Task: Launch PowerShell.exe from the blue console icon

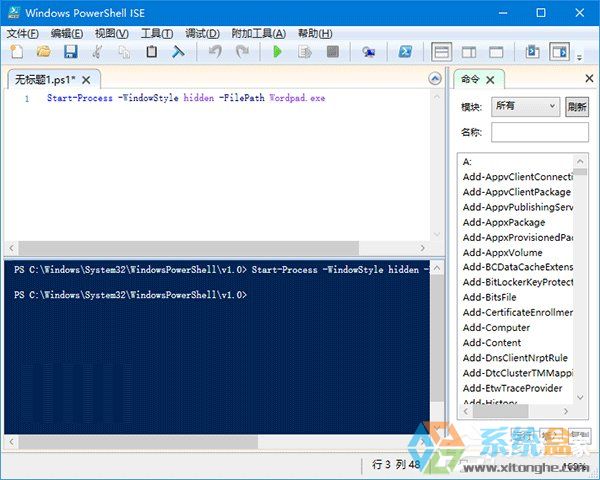Action: pyautogui.click(x=405, y=51)
